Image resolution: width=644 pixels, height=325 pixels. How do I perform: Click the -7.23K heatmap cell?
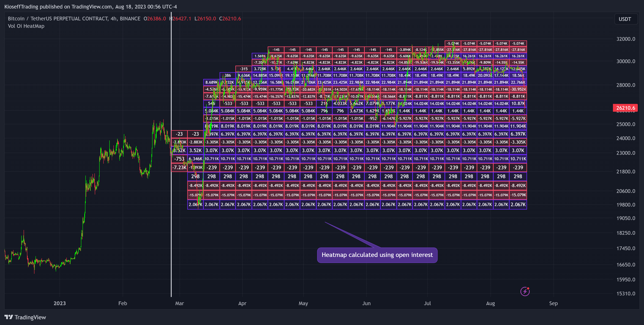pos(179,168)
